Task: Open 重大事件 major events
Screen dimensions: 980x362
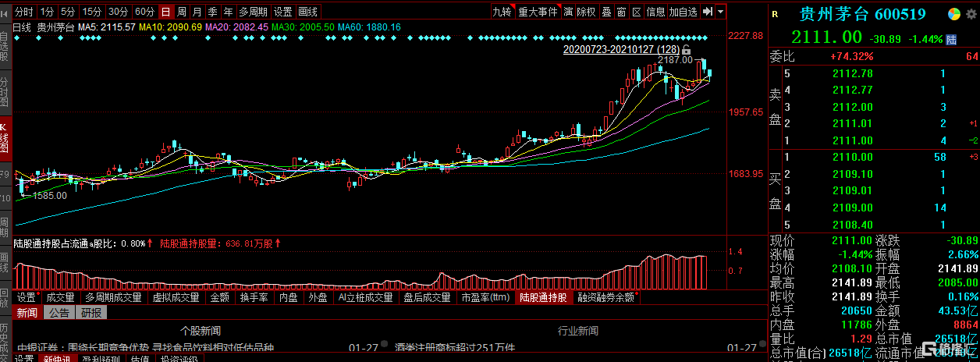Action: [x=538, y=12]
